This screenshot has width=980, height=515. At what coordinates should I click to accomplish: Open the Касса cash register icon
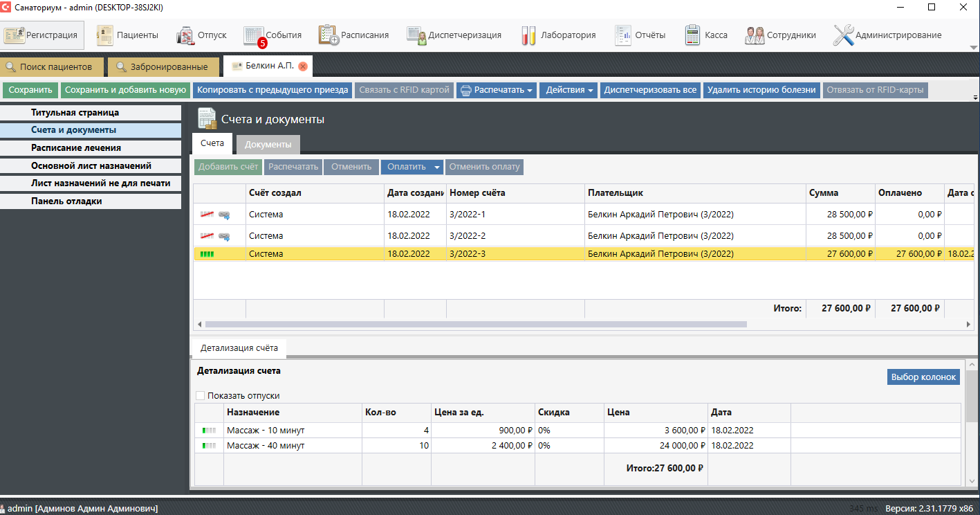pos(692,35)
